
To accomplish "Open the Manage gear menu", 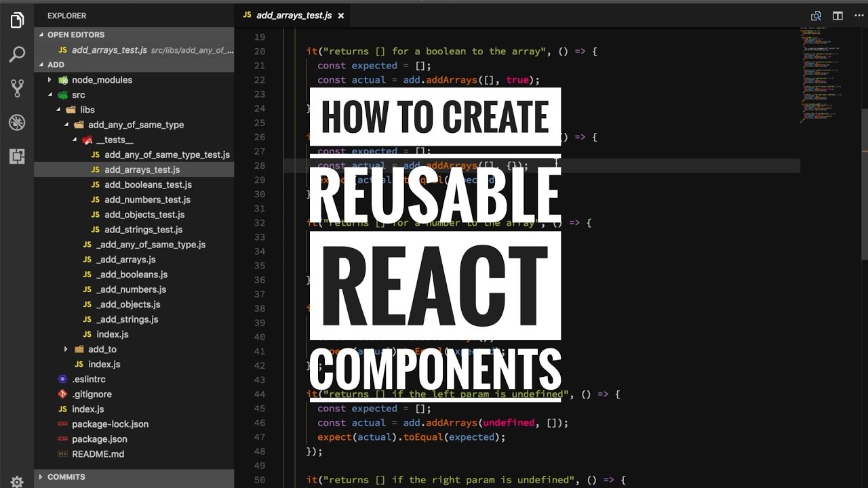I will (x=17, y=481).
